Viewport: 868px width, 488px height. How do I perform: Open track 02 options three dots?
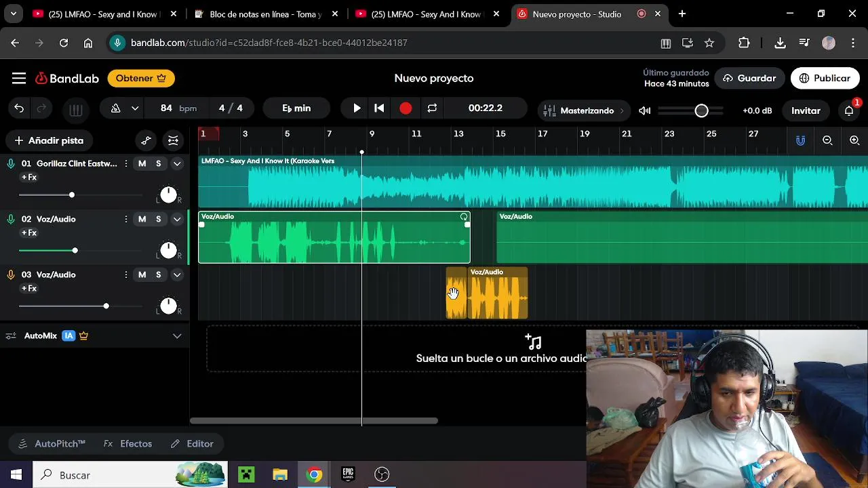[x=126, y=219]
